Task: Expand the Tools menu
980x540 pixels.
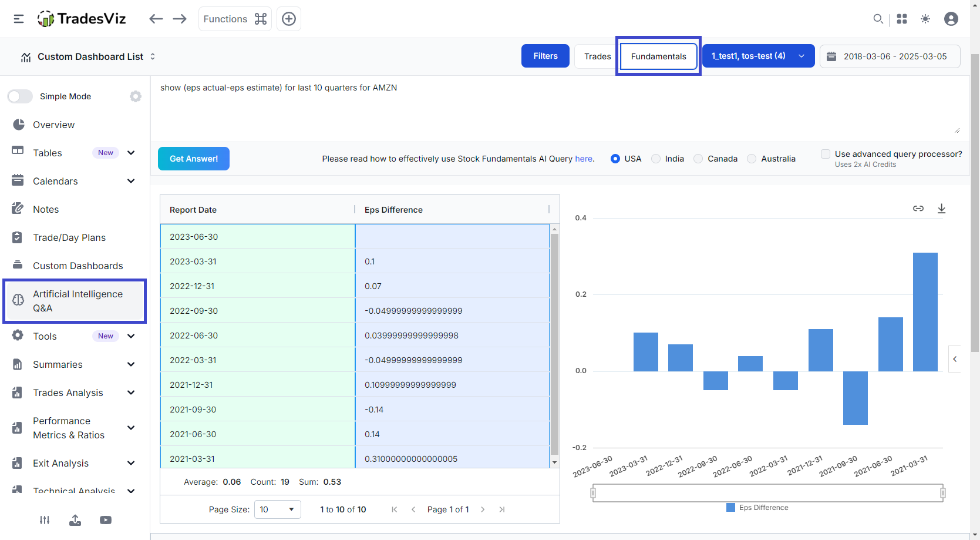Action: (131, 336)
